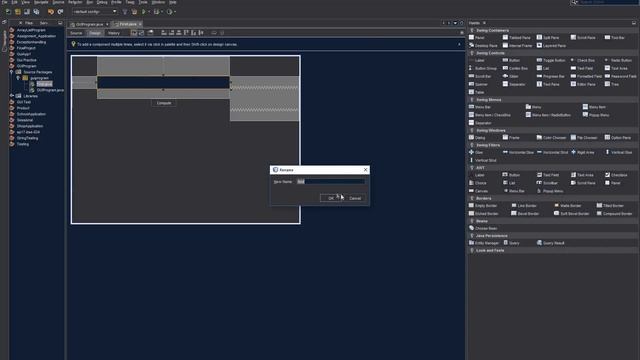Pick the Color Chooser palette component
The image size is (640, 360).
551,138
